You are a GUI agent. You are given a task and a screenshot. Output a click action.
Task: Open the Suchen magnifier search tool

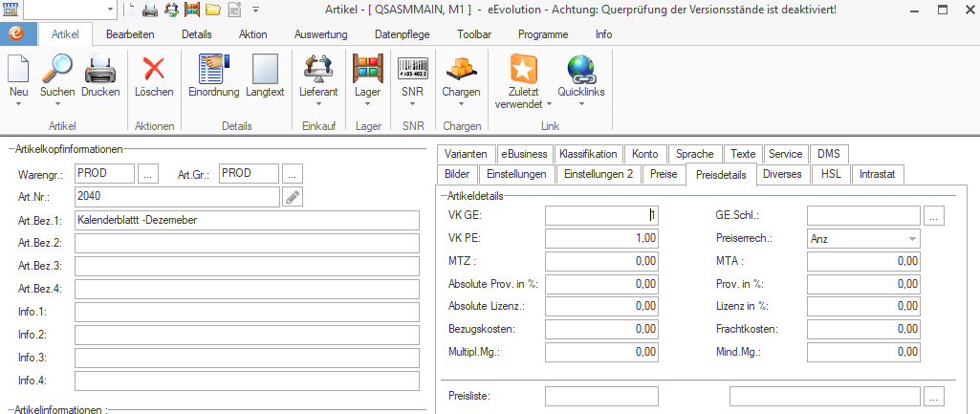57,70
